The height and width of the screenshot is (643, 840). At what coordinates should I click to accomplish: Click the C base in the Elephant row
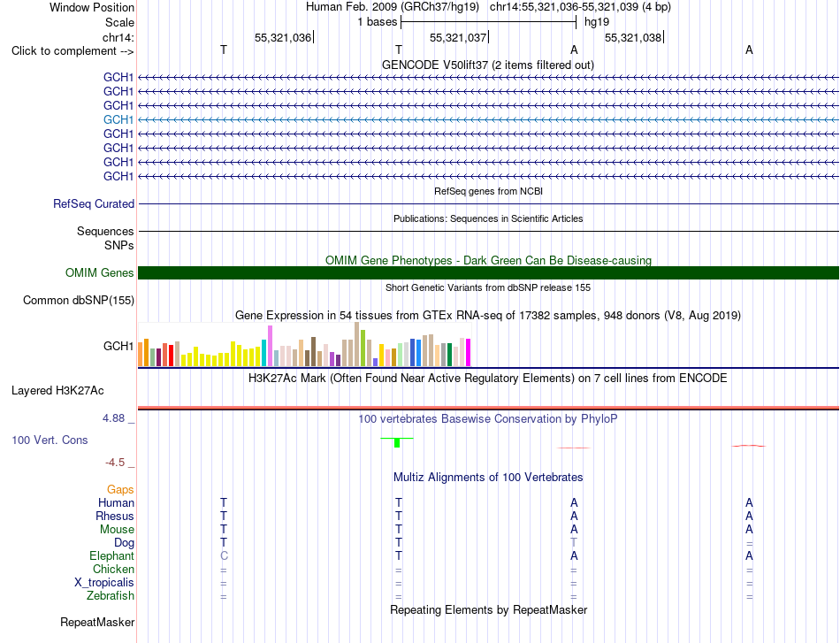(x=224, y=555)
